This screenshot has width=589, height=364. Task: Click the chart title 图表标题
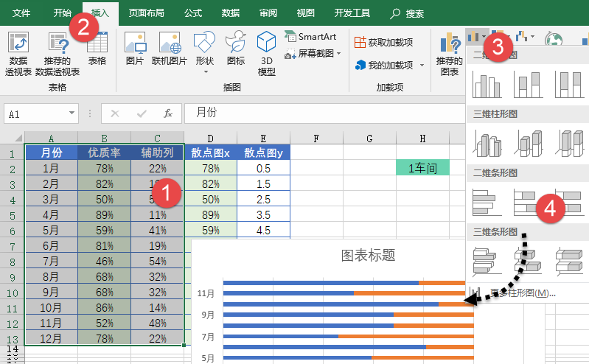pyautogui.click(x=368, y=256)
